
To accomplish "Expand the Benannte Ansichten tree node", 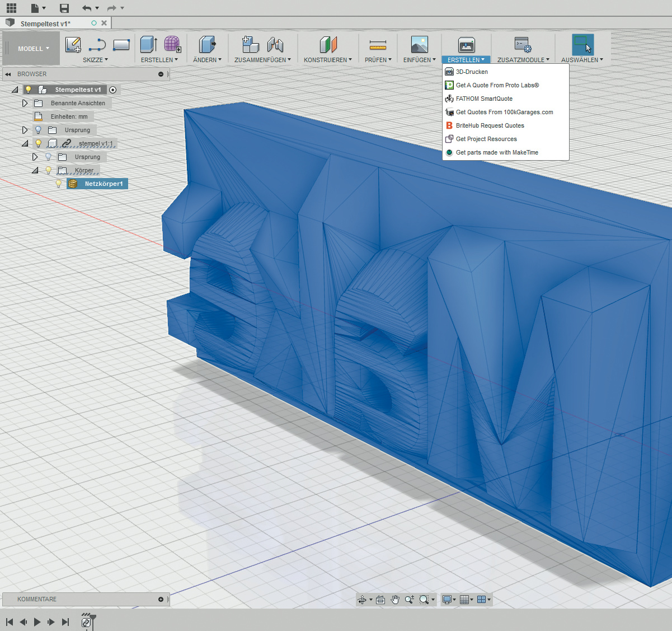I will 25,103.
